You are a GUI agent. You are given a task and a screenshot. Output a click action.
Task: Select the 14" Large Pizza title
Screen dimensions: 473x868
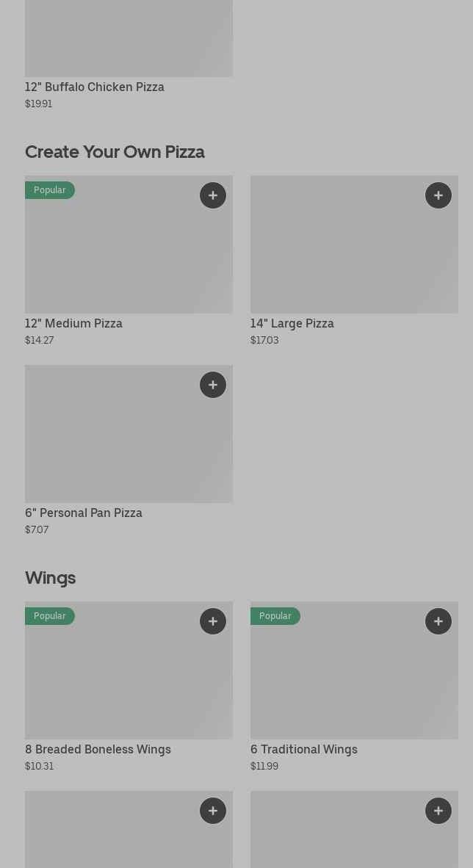point(292,323)
